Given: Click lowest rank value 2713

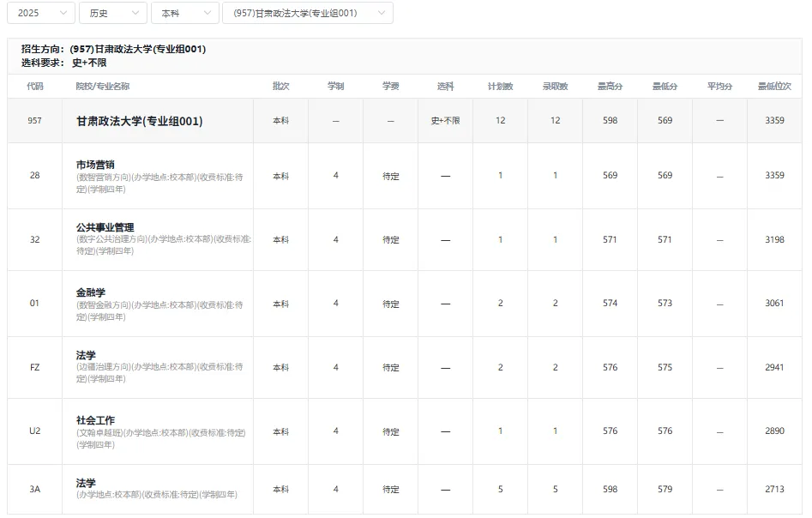Looking at the screenshot, I should click(x=775, y=490).
